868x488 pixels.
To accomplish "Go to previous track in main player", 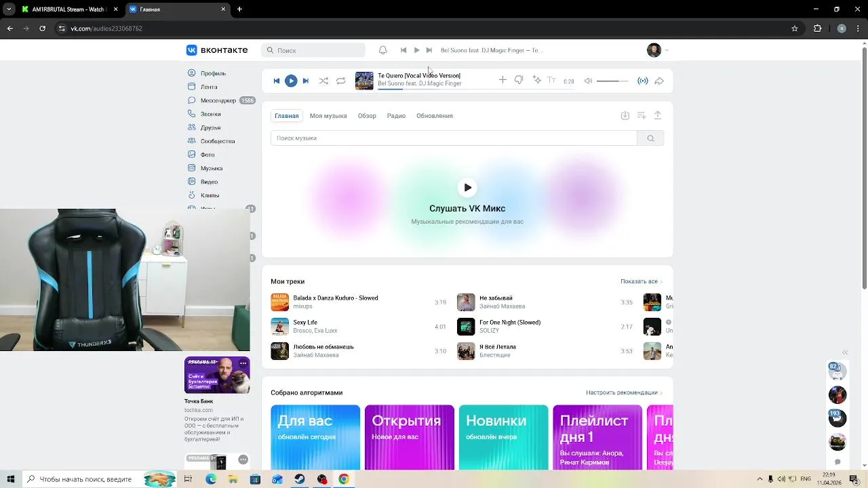I will [276, 81].
